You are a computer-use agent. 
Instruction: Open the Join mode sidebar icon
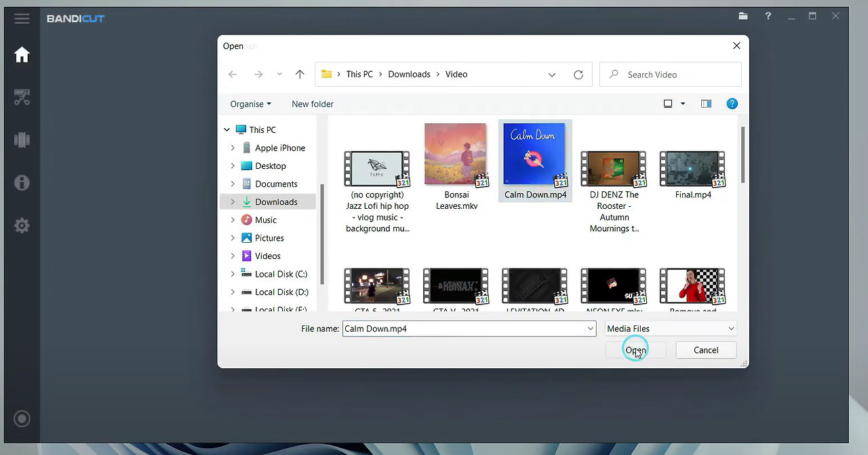[22, 140]
